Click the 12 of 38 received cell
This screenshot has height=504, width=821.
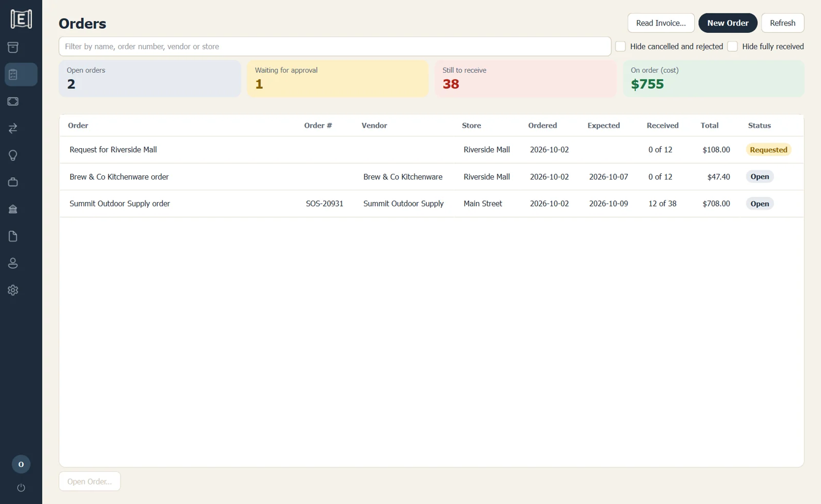662,204
